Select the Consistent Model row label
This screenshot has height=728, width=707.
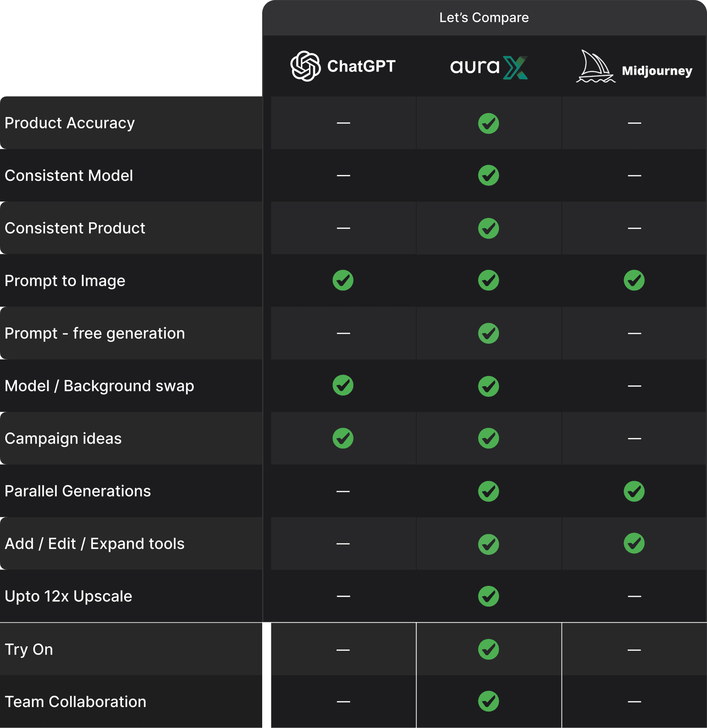(69, 175)
